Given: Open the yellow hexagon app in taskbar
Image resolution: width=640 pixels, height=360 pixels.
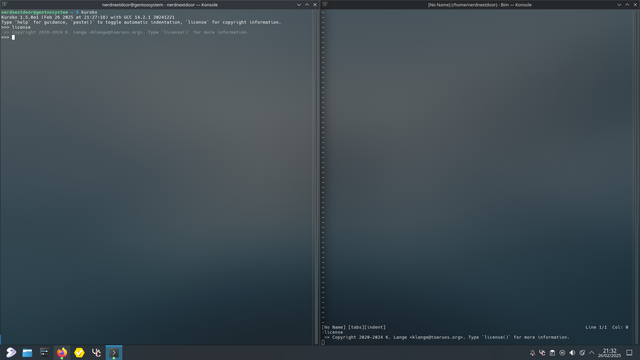Looking at the screenshot, I should point(79,353).
